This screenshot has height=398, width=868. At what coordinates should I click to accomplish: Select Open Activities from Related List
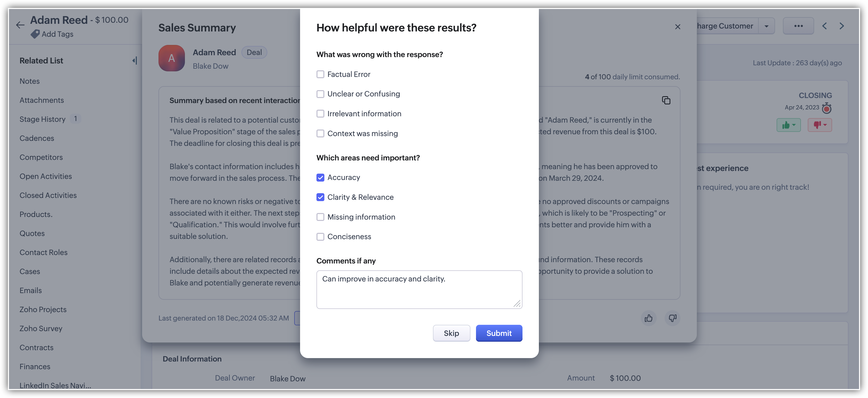(45, 176)
